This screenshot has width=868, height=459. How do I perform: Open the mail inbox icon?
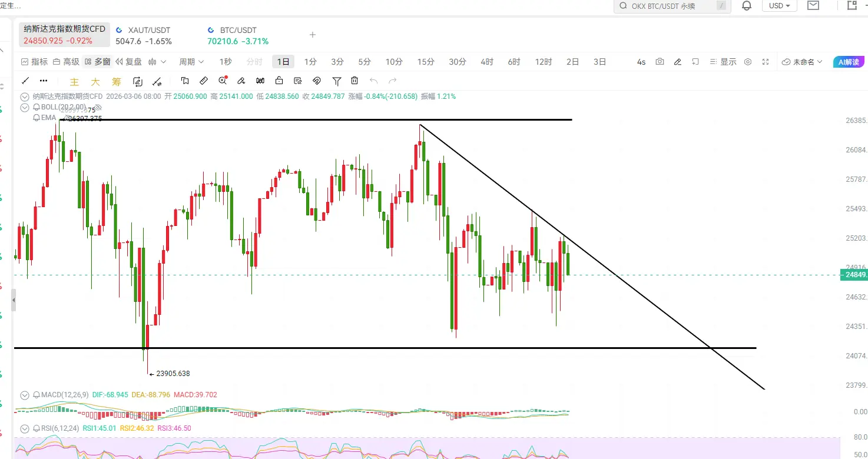point(813,6)
